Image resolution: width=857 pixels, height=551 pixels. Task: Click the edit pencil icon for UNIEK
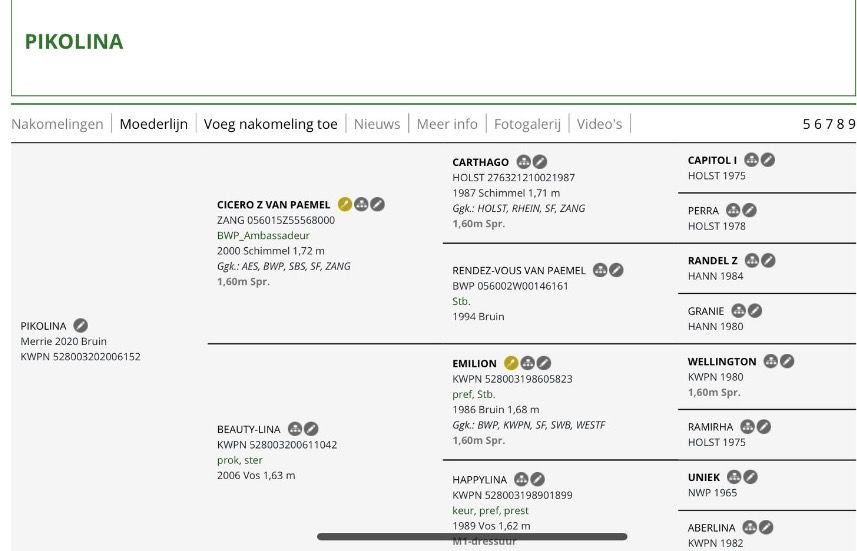point(751,477)
